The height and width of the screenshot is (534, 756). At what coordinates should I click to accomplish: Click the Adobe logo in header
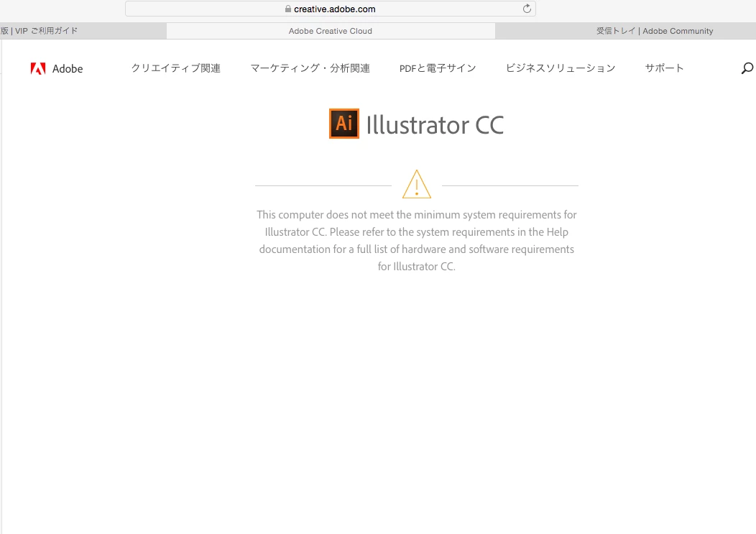coord(56,68)
